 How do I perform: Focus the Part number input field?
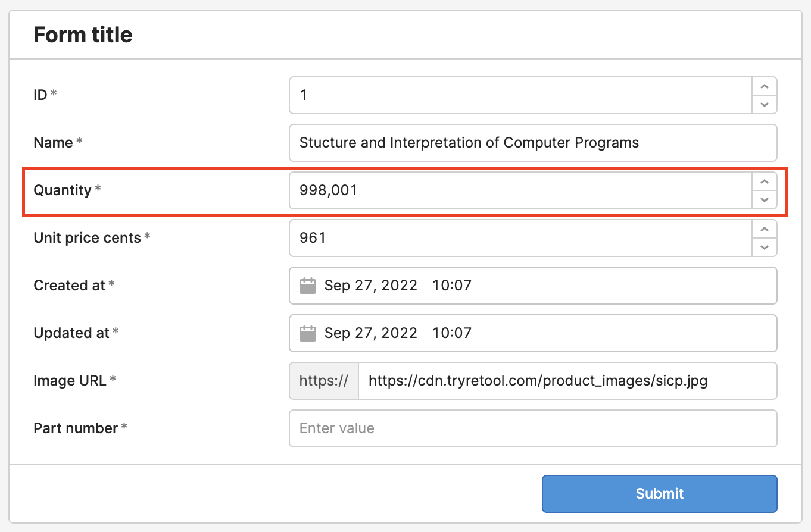pos(532,428)
